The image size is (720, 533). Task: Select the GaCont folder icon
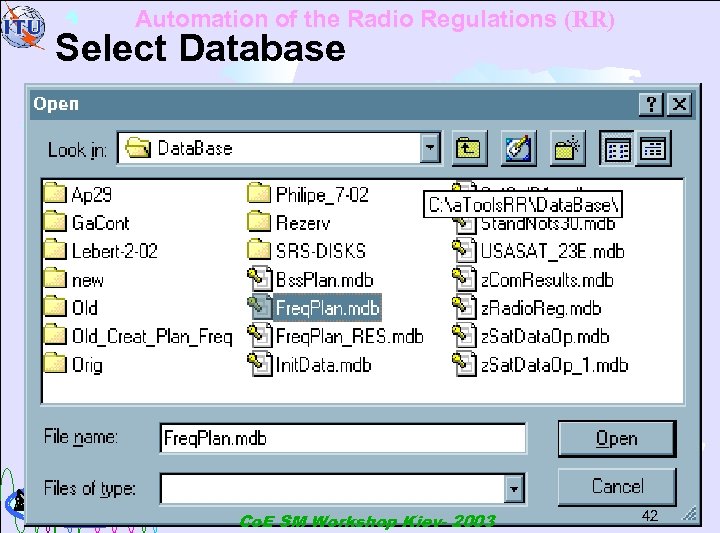tap(55, 222)
